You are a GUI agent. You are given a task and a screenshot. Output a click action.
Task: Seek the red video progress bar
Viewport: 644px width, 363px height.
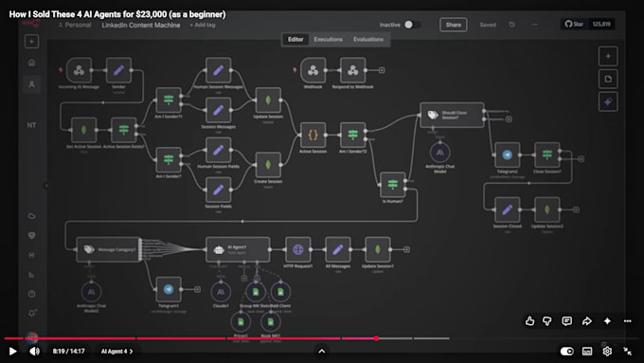[x=190, y=338]
